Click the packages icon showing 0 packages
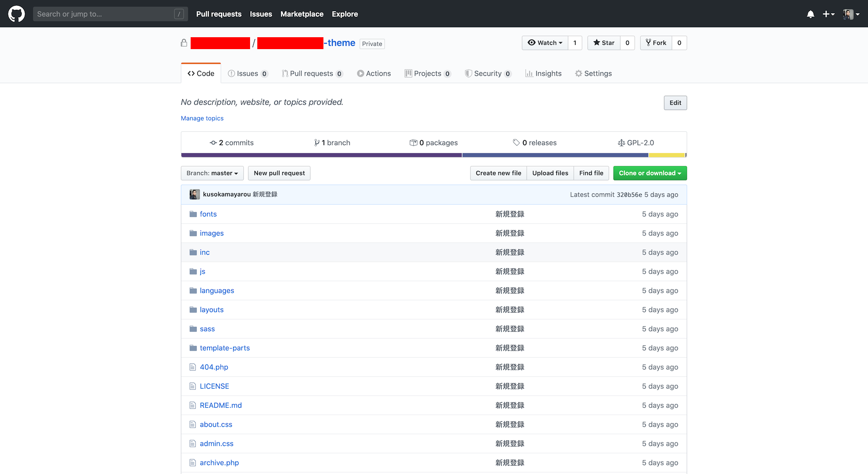This screenshot has height=474, width=868. point(413,142)
